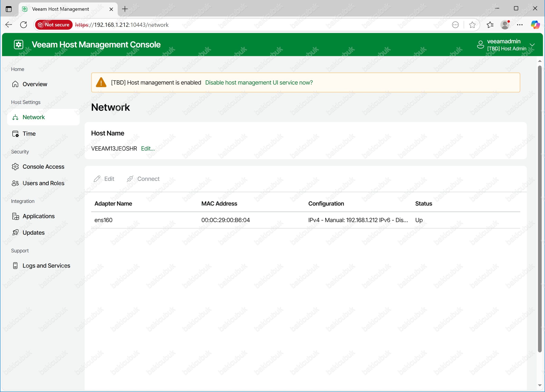Expand the veeamadmin account dropdown chevron
Image resolution: width=545 pixels, height=392 pixels.
coord(532,45)
